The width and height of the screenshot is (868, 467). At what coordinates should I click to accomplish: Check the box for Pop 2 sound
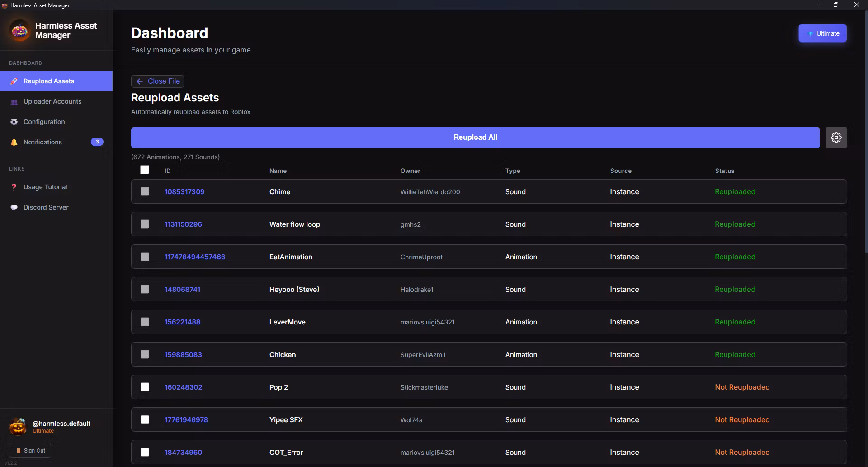click(145, 387)
